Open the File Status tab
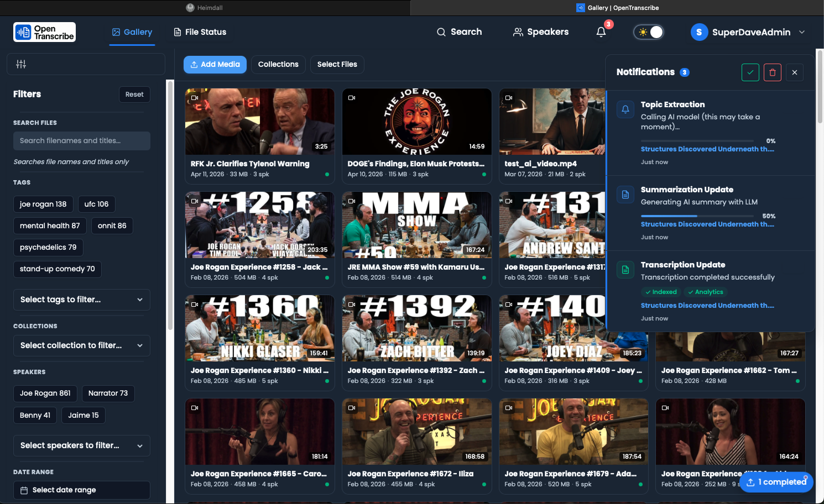This screenshot has height=504, width=824. point(200,32)
